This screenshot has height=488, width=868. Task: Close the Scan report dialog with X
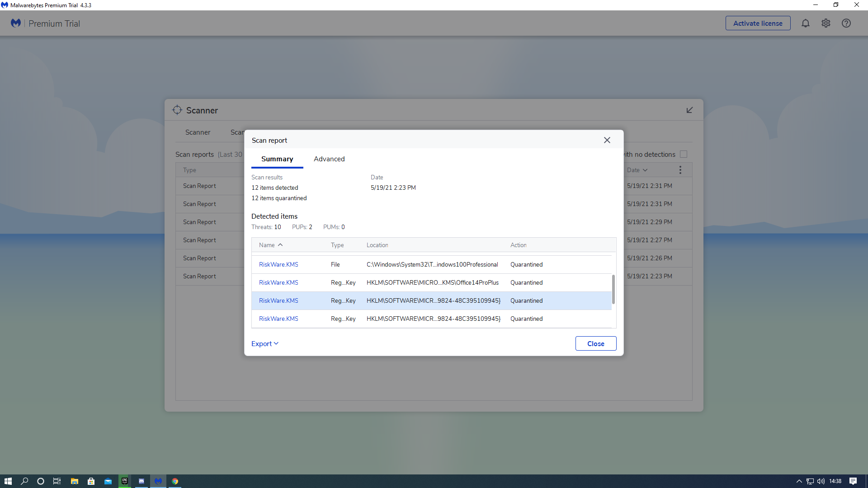click(x=607, y=141)
